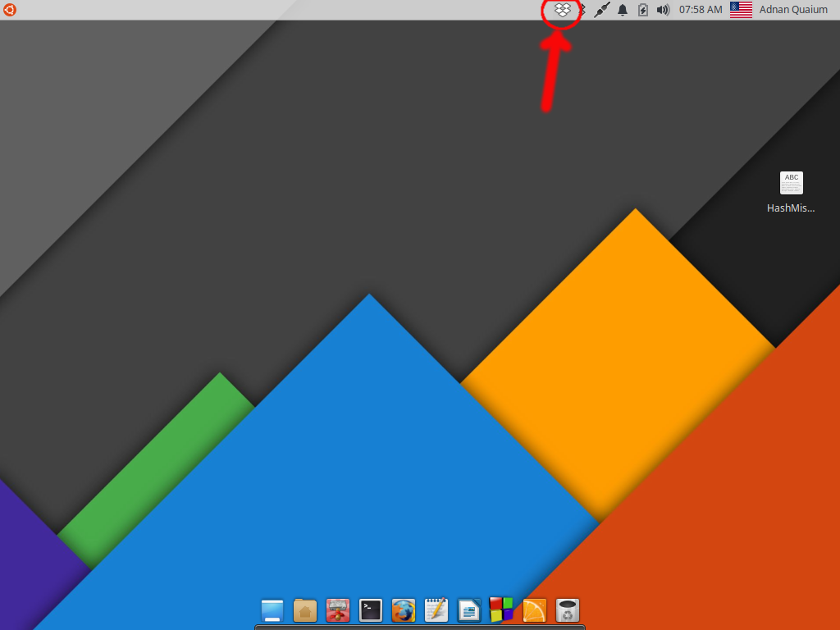Screen dimensions: 840x630
Task: Show the desktop using the dock button
Action: 272,610
